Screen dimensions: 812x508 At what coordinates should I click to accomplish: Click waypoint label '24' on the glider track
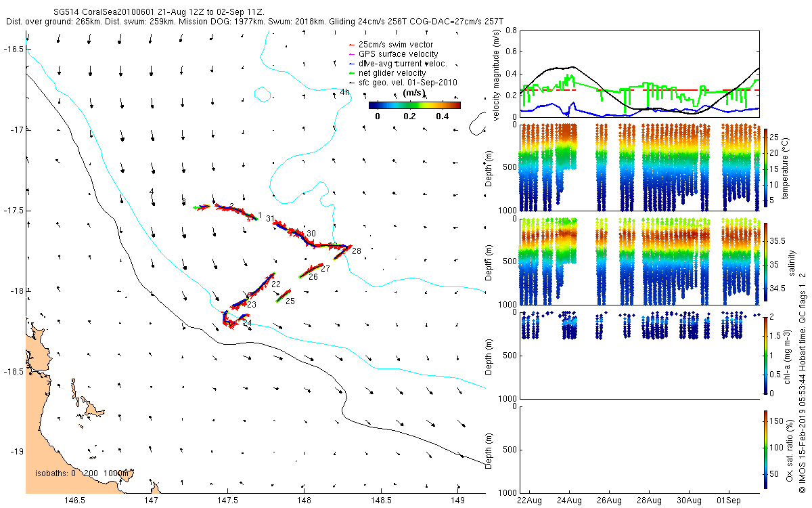point(247,323)
